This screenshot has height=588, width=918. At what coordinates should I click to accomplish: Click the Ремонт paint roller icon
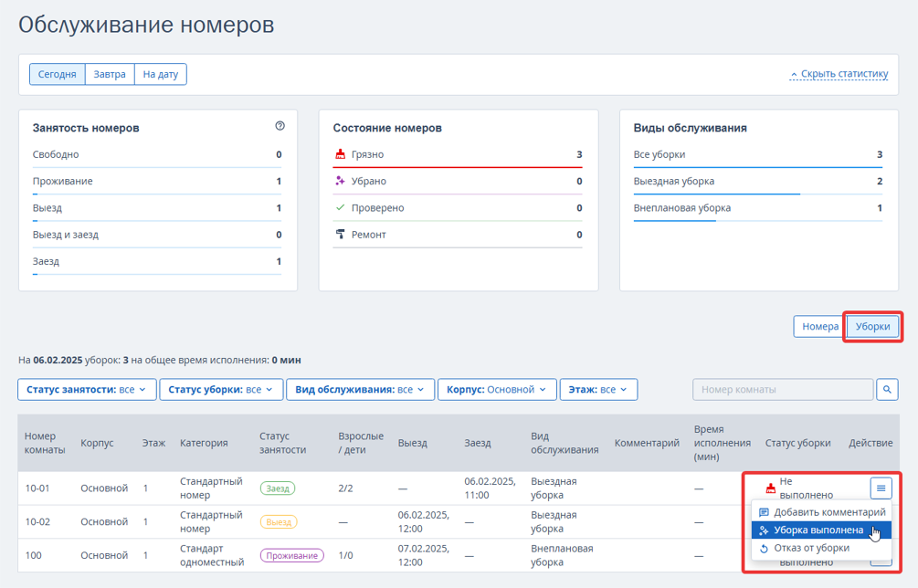pyautogui.click(x=340, y=235)
